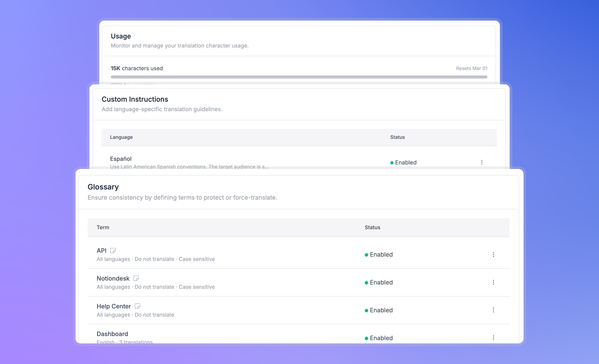The width and height of the screenshot is (599, 364).
Task: Click the Language column header
Action: pyautogui.click(x=121, y=137)
